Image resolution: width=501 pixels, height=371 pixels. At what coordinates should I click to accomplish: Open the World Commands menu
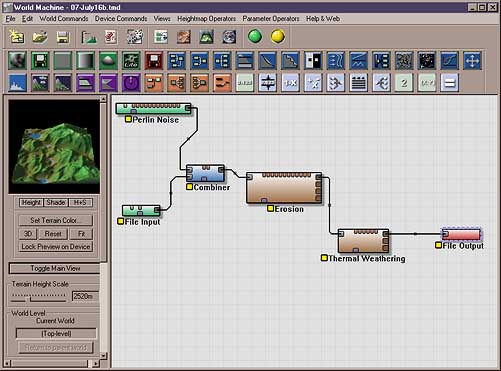point(64,19)
